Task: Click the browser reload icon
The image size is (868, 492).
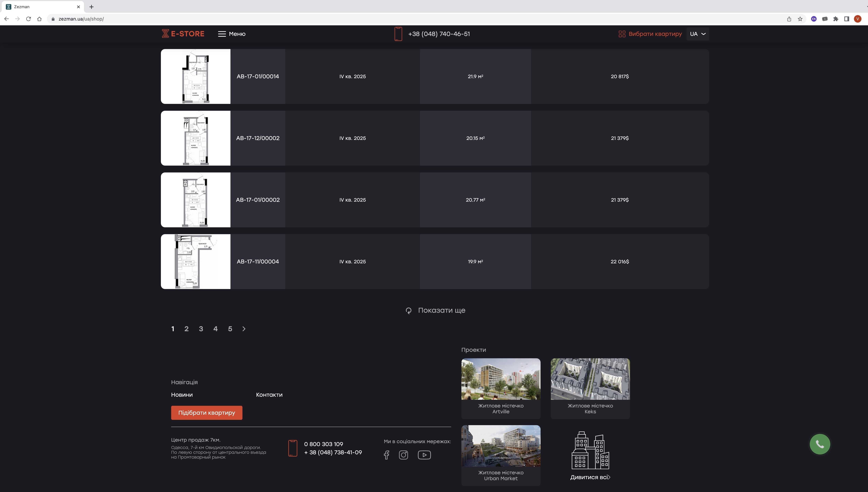Action: tap(28, 19)
